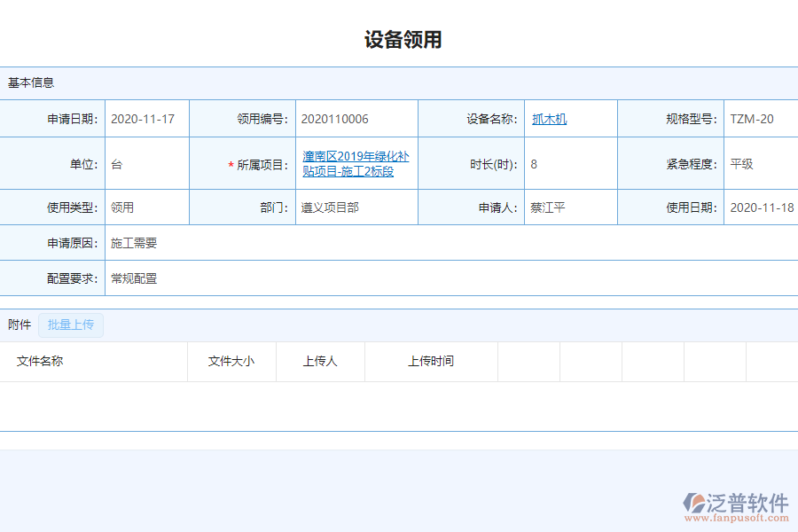Click the 上传时间 column header
This screenshot has height=532, width=798.
pos(432,361)
